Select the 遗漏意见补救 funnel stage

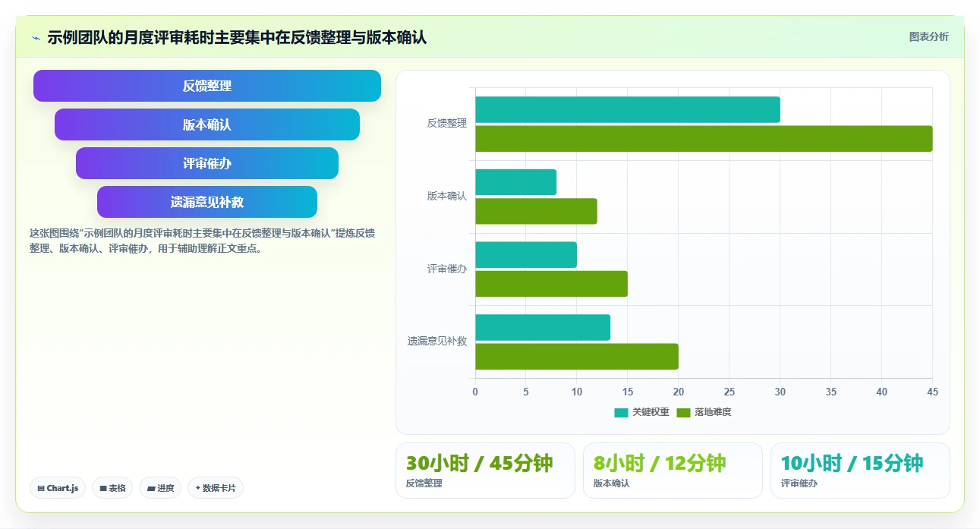[207, 202]
